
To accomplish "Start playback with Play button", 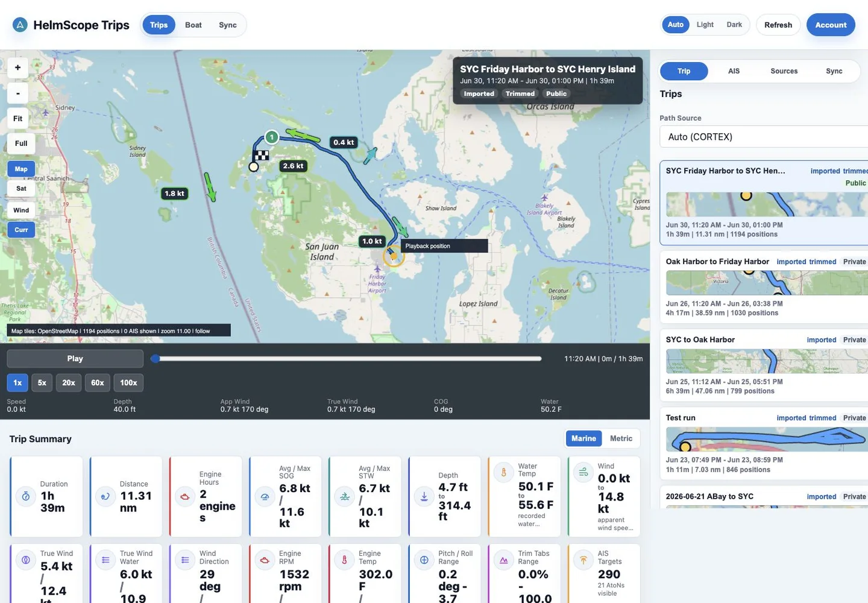I will pos(75,358).
